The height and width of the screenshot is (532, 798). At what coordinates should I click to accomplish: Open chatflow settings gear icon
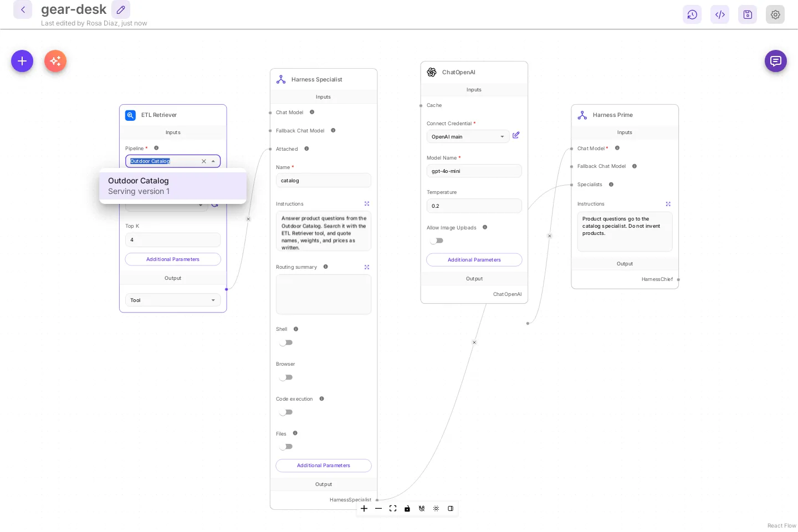775,14
